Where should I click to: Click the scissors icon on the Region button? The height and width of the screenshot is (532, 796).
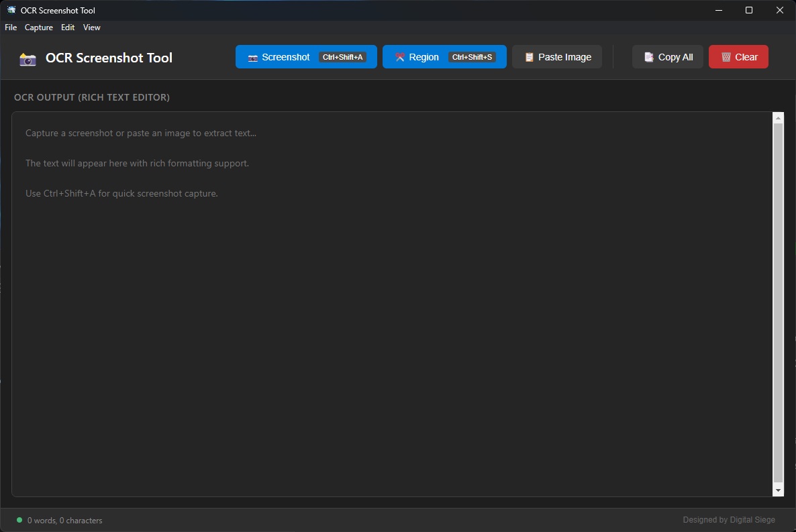pyautogui.click(x=399, y=57)
